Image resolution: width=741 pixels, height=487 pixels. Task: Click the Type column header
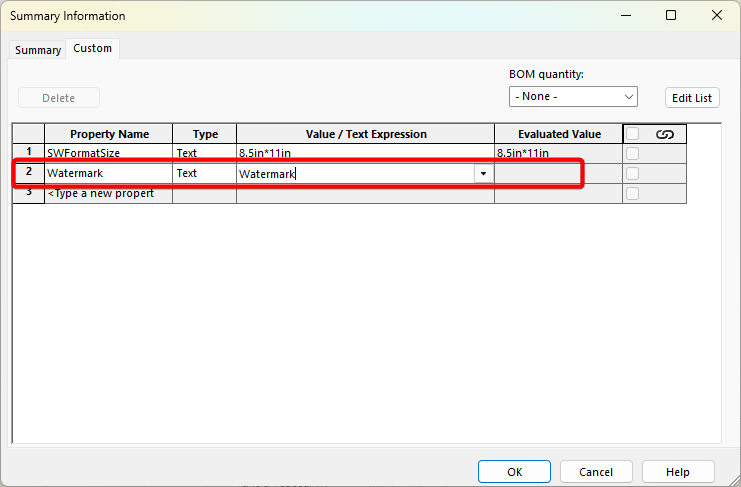pos(205,134)
